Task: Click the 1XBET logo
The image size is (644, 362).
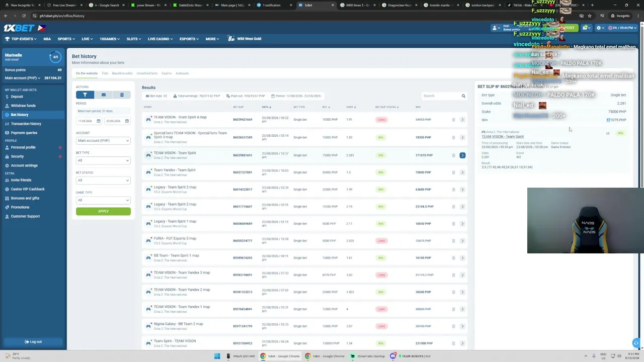Action: [19, 28]
